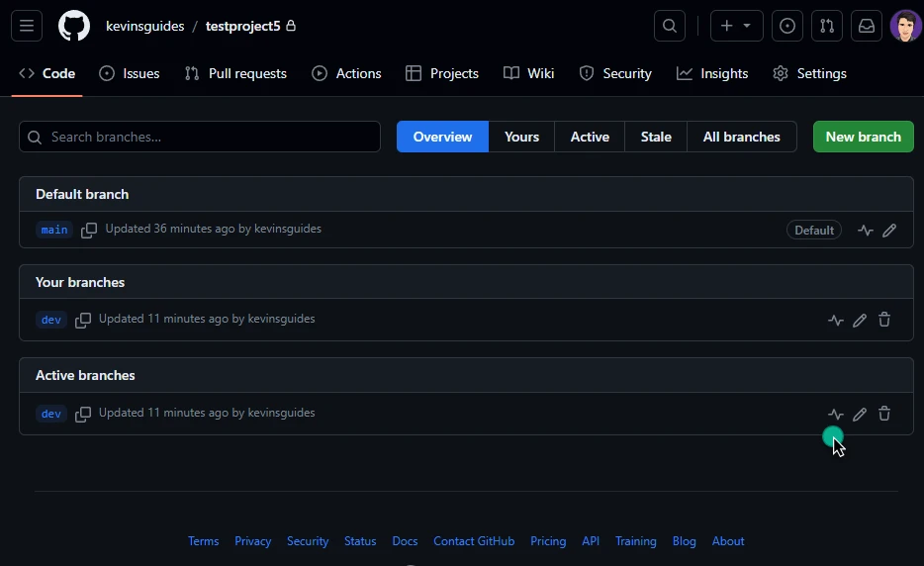Click the Default badge on main branch
This screenshot has height=566, width=924.
point(814,230)
